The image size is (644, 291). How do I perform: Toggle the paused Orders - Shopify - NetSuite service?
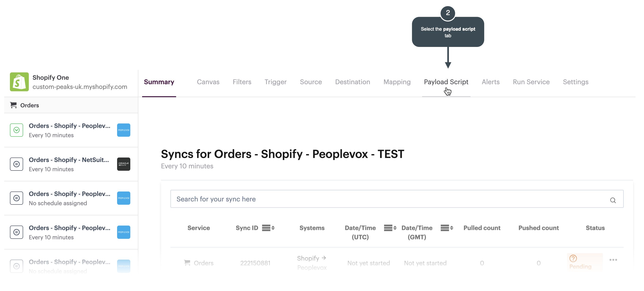click(17, 164)
